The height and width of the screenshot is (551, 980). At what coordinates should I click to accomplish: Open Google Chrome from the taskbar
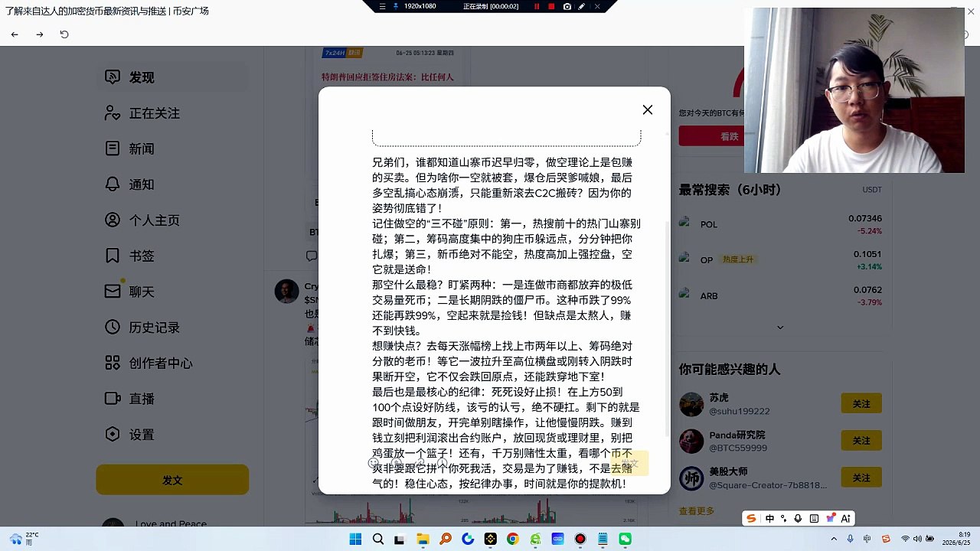coord(513,540)
